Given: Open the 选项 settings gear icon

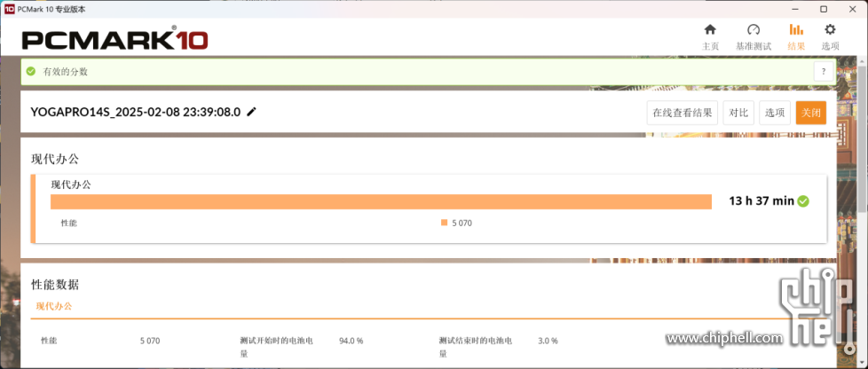Looking at the screenshot, I should 830,30.
